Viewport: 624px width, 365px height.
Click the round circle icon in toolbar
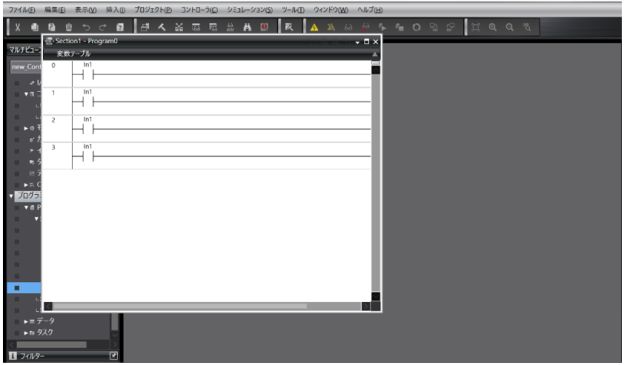416,27
